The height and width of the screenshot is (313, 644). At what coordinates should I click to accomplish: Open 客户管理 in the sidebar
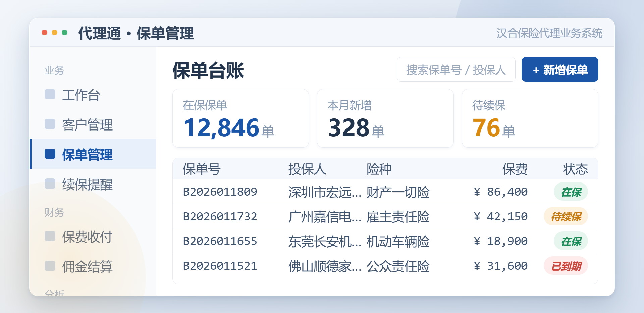tap(93, 124)
